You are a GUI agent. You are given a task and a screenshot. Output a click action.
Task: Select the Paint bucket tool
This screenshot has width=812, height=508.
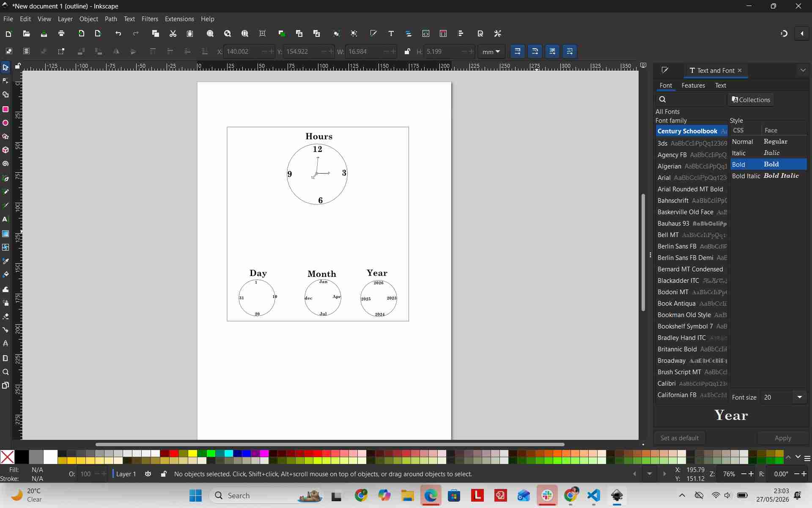pos(5,275)
